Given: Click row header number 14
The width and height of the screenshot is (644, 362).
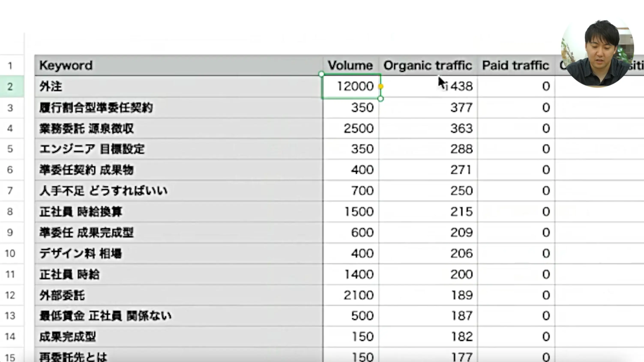Looking at the screenshot, I should coord(10,337).
